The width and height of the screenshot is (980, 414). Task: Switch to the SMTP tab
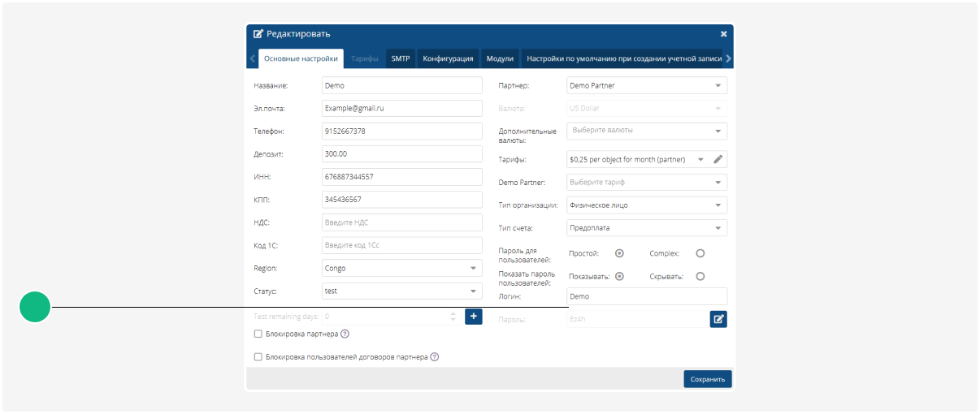click(401, 58)
